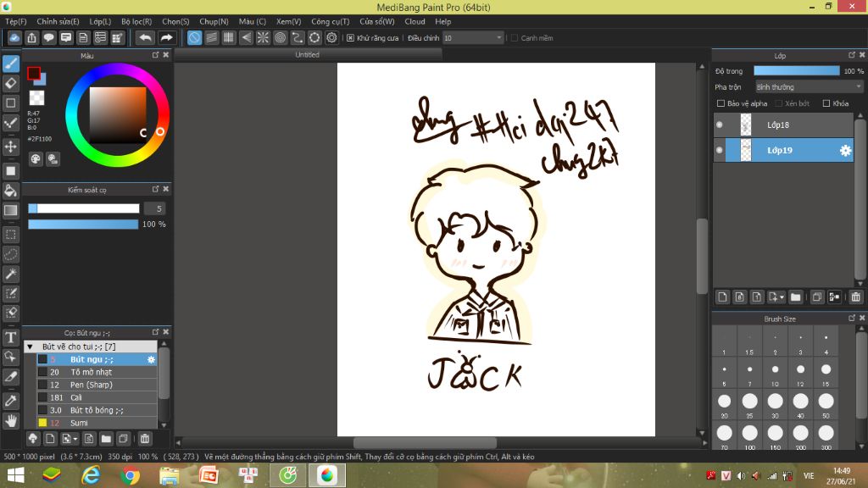Open Lớp19 layer settings gear

point(845,151)
